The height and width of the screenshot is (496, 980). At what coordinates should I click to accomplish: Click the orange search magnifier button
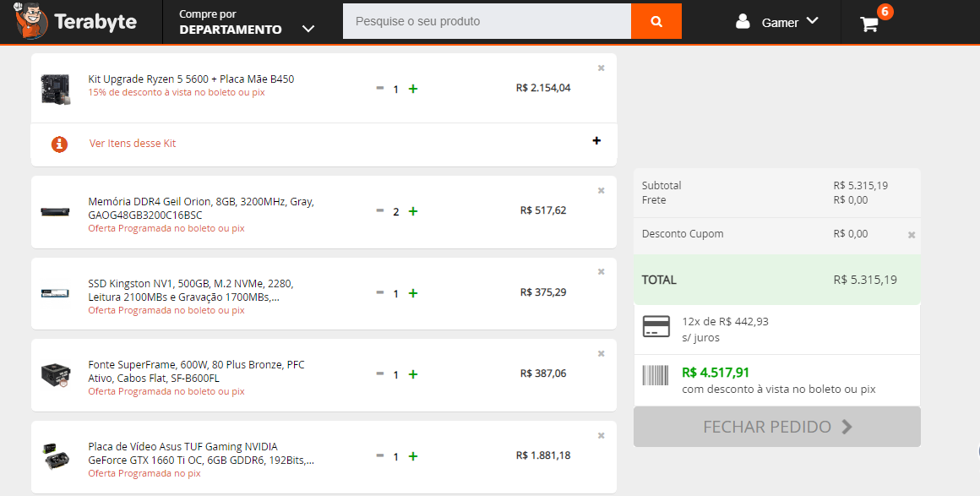656,21
